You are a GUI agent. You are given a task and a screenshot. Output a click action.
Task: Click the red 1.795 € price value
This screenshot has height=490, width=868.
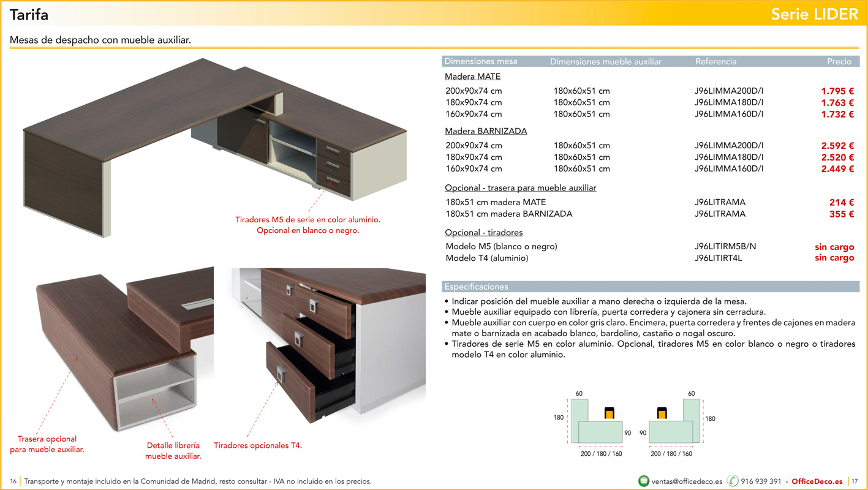(x=838, y=90)
